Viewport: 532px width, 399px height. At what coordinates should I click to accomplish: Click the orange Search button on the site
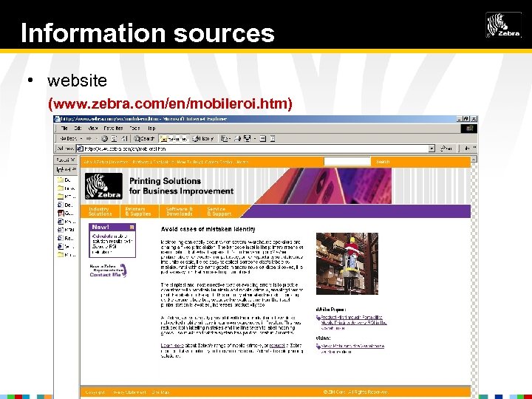point(383,162)
